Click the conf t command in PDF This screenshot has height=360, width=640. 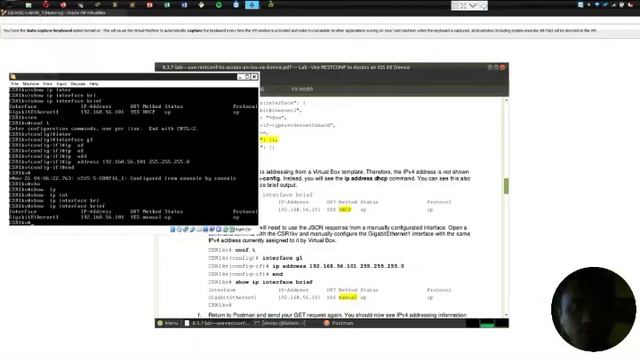pos(245,250)
